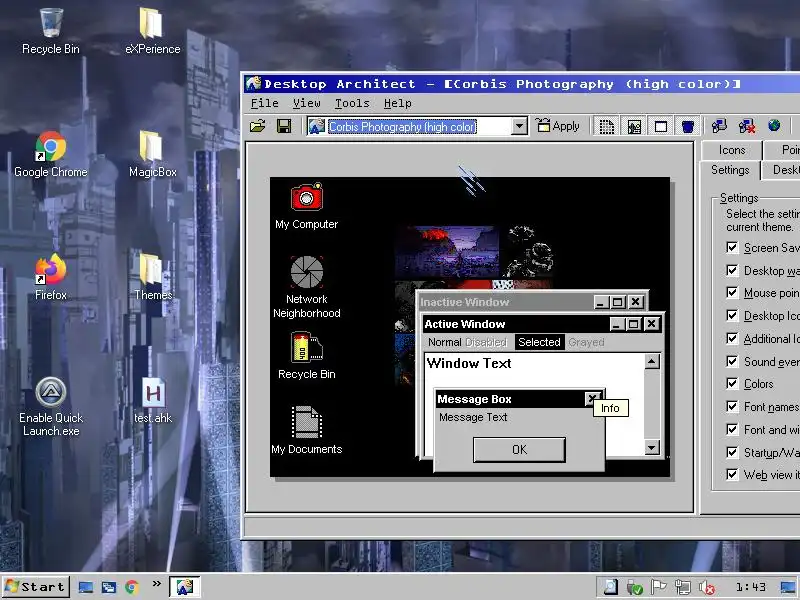Toggle the dotted icons preview toolbar button
800x600 pixels.
(x=606, y=126)
